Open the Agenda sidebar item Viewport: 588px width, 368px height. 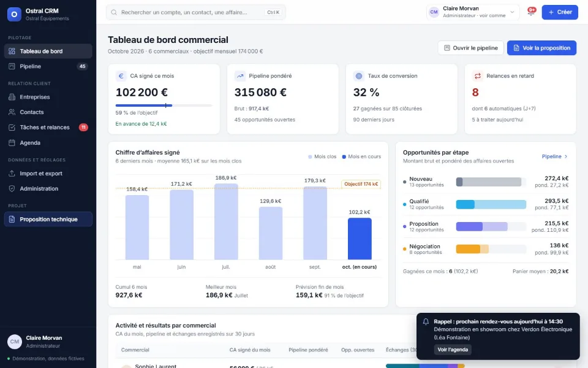point(48,143)
